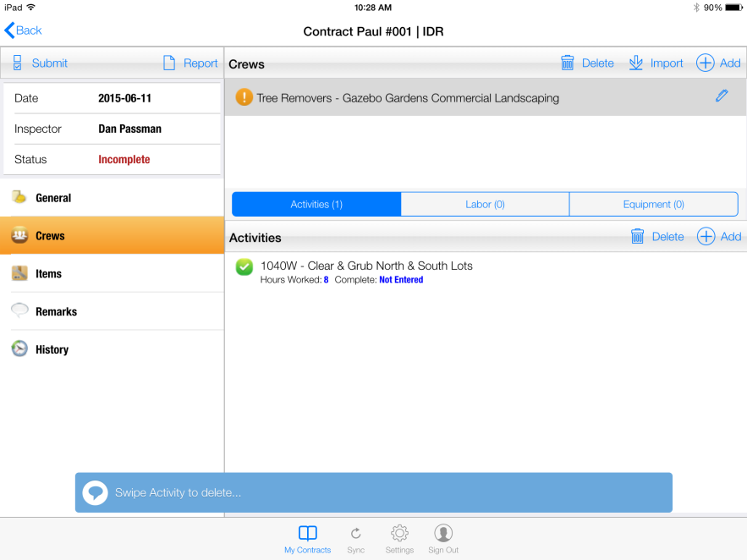Tap the orange warning icon on Tree Removers

[244, 97]
